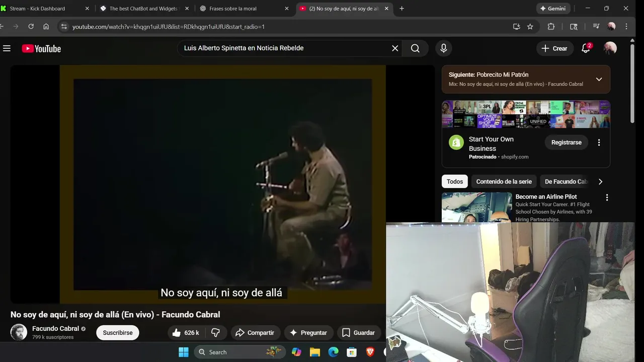Open YouTube account avatar menu
Image resolution: width=644 pixels, height=362 pixels.
[x=610, y=48]
